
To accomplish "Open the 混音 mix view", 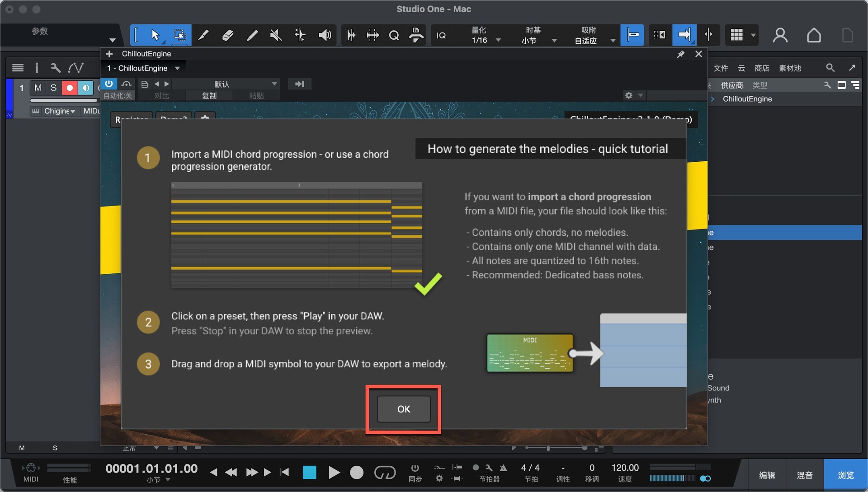I will pyautogui.click(x=804, y=475).
